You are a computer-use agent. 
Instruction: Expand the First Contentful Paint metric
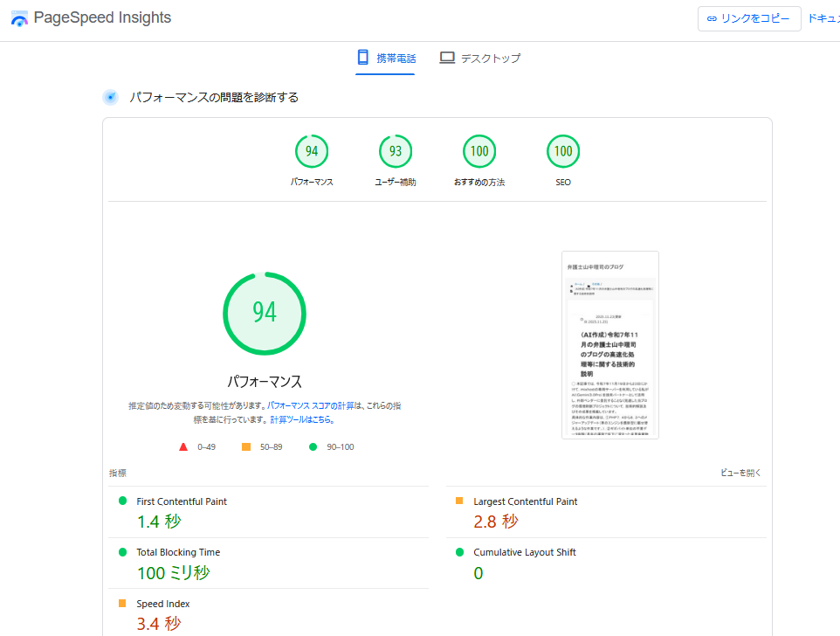182,501
